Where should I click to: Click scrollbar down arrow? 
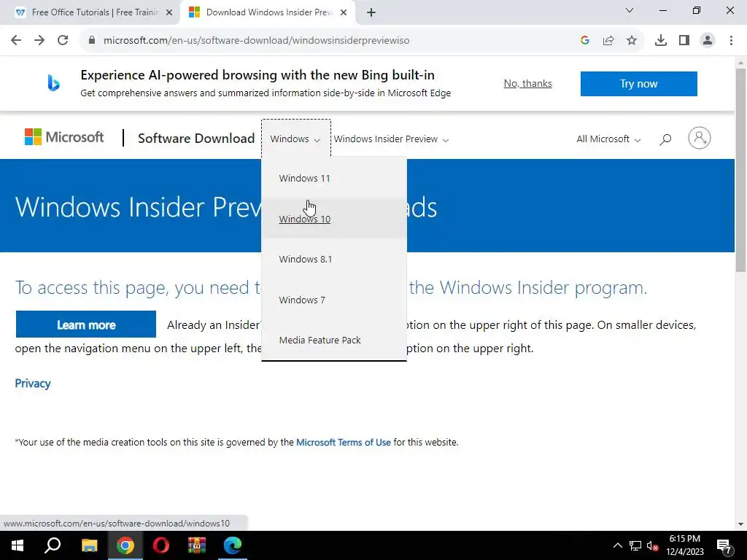point(740,524)
